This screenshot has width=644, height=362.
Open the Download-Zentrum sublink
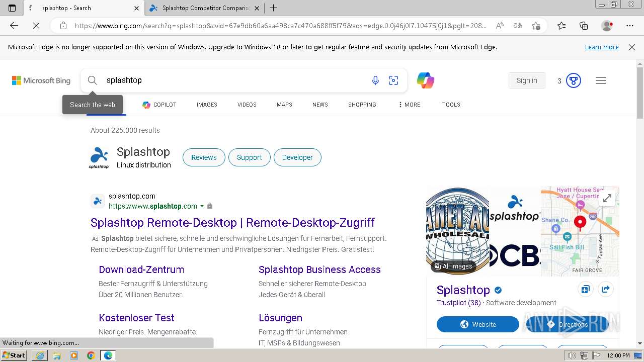click(x=141, y=269)
